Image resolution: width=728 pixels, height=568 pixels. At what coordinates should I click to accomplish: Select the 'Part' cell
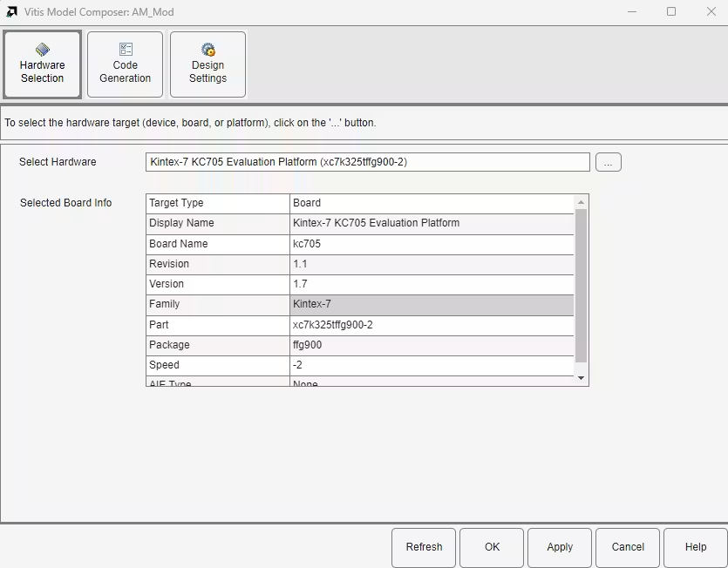(218, 325)
